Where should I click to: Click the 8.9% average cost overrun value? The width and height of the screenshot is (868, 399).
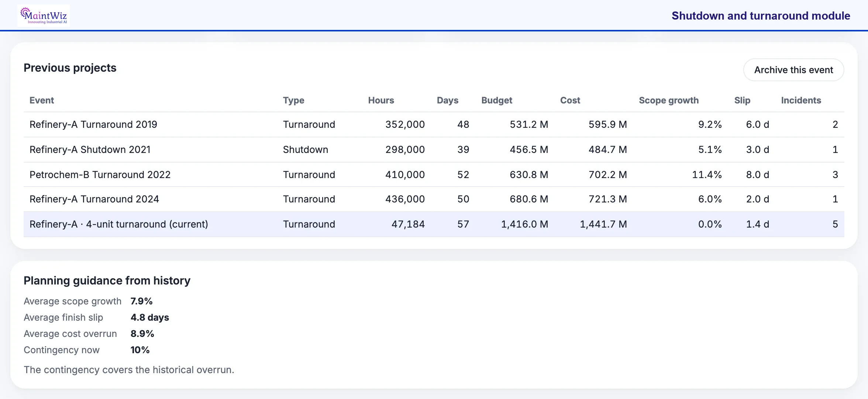[x=142, y=334]
